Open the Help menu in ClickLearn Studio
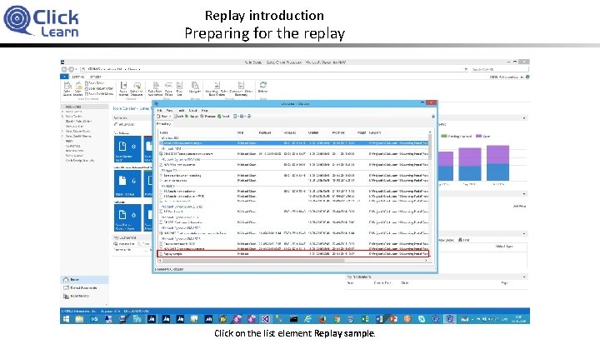Viewport: 600px width, 364px height. click(205, 111)
